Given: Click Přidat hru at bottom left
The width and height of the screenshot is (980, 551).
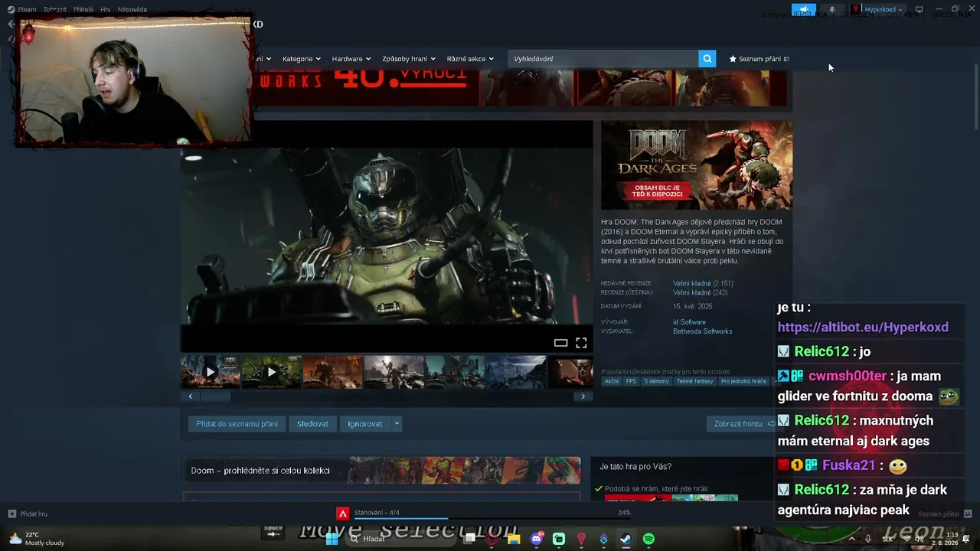Looking at the screenshot, I should [x=28, y=514].
